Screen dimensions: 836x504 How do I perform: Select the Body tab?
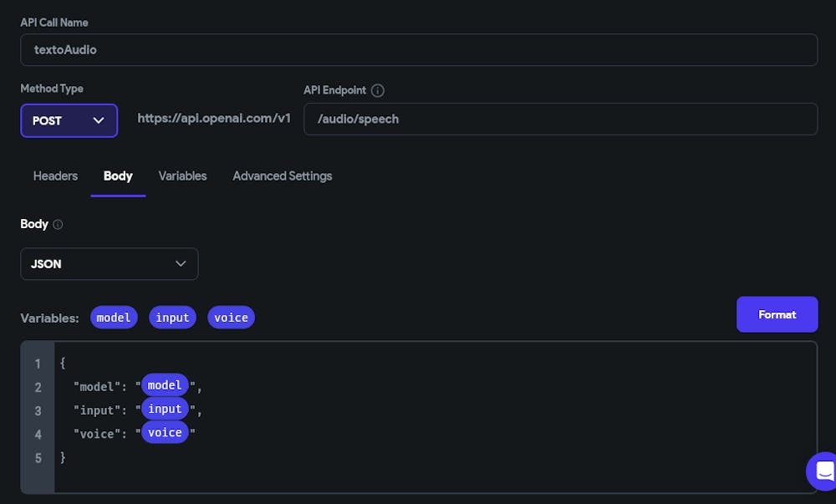tap(118, 176)
